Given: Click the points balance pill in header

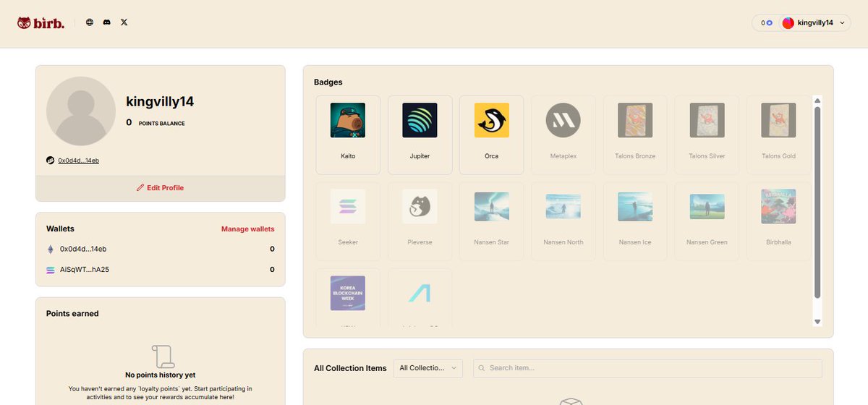Looking at the screenshot, I should pyautogui.click(x=766, y=23).
